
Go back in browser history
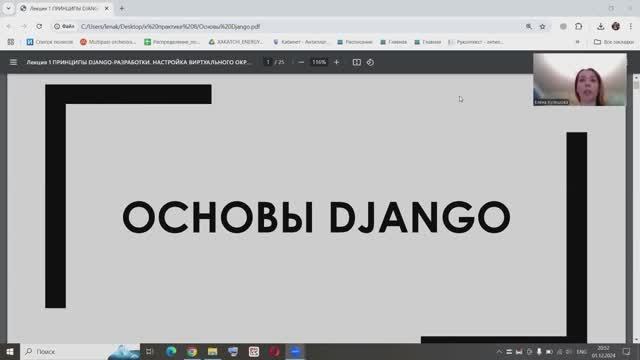[x=9, y=27]
